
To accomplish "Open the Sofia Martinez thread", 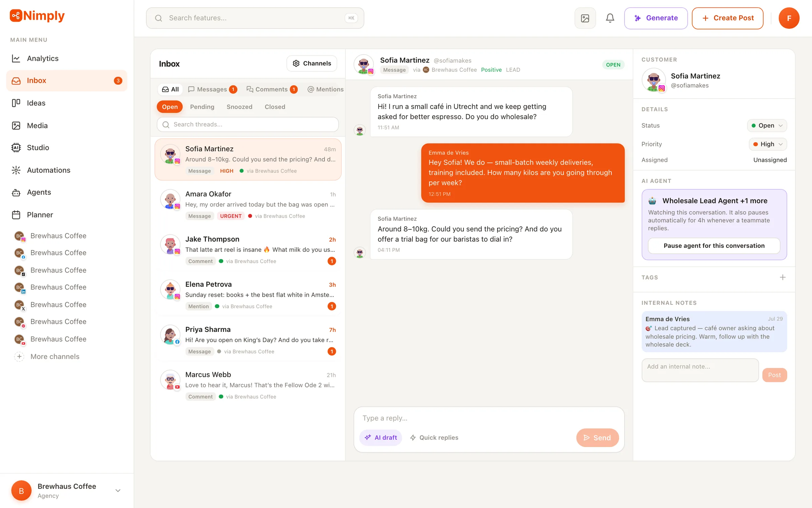I will [248, 160].
